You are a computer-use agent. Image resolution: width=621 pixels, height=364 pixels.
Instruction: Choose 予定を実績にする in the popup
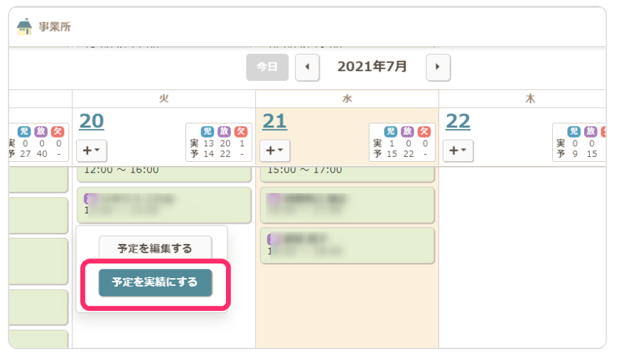pyautogui.click(x=155, y=282)
